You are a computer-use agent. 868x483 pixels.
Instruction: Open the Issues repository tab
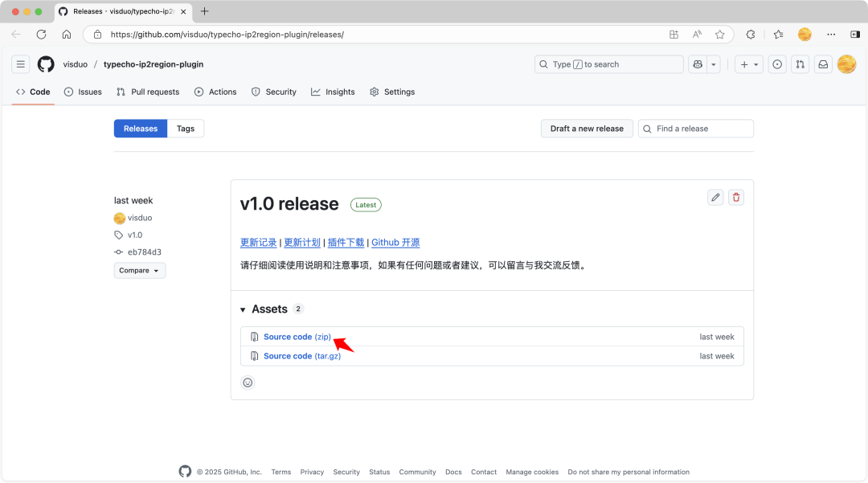click(83, 92)
